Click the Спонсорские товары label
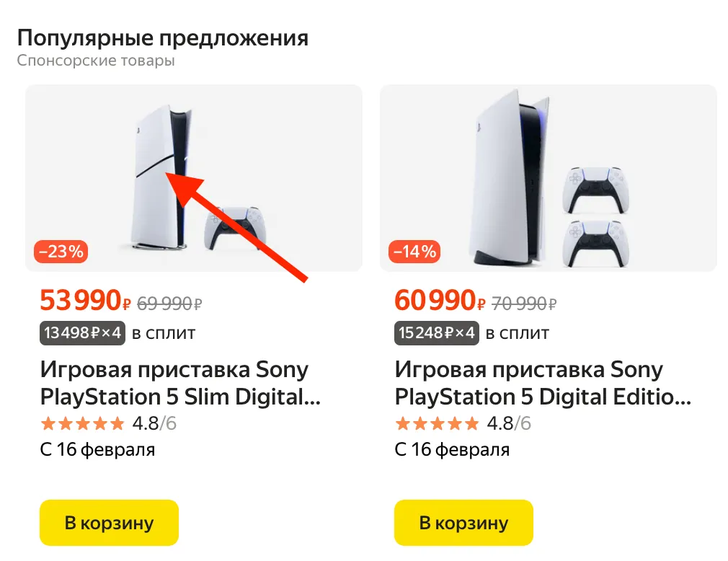This screenshot has width=728, height=561. tap(96, 61)
